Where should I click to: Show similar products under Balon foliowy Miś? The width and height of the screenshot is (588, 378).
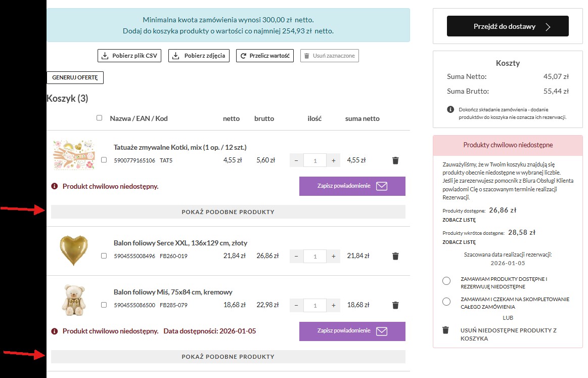228,357
